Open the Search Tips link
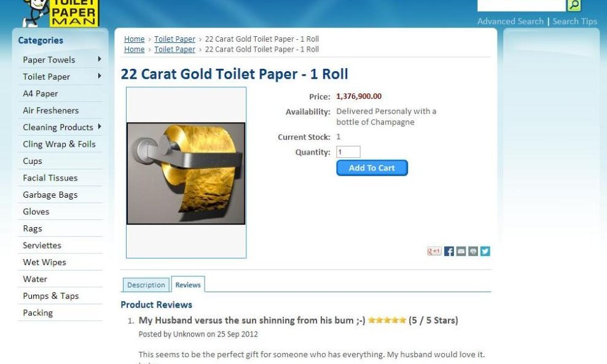This screenshot has height=364, width=607. point(575,21)
